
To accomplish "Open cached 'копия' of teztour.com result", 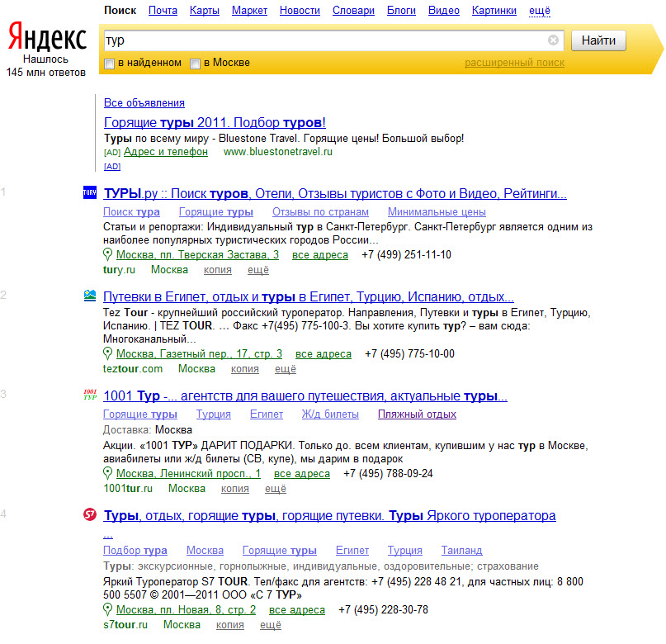I will coord(245,369).
